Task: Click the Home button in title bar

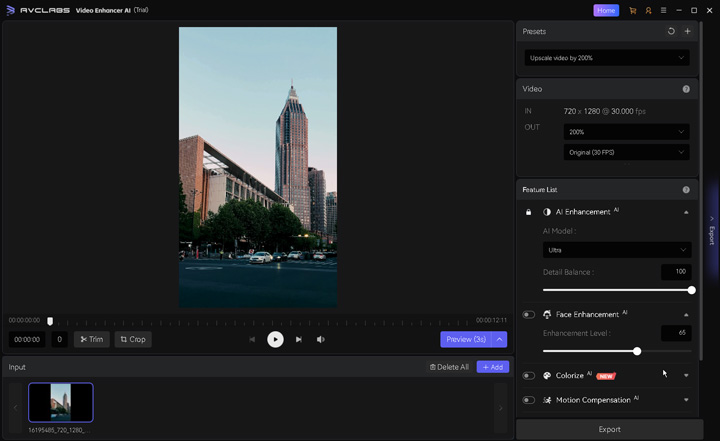Action: pos(606,10)
